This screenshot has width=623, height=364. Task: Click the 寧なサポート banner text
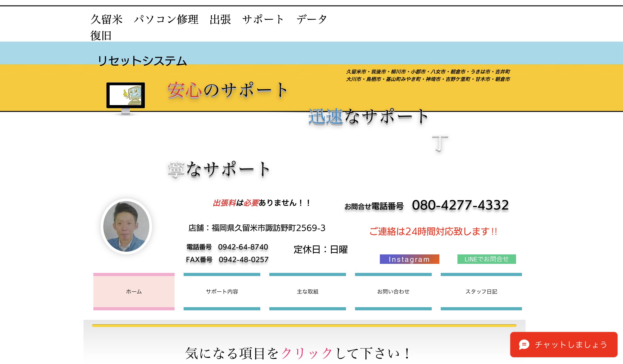219,170
